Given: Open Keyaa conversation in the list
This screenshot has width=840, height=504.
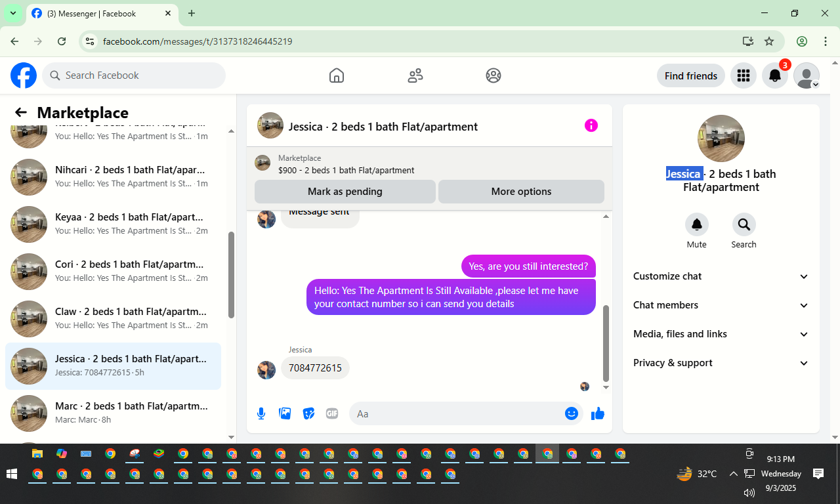Looking at the screenshot, I should 113,224.
